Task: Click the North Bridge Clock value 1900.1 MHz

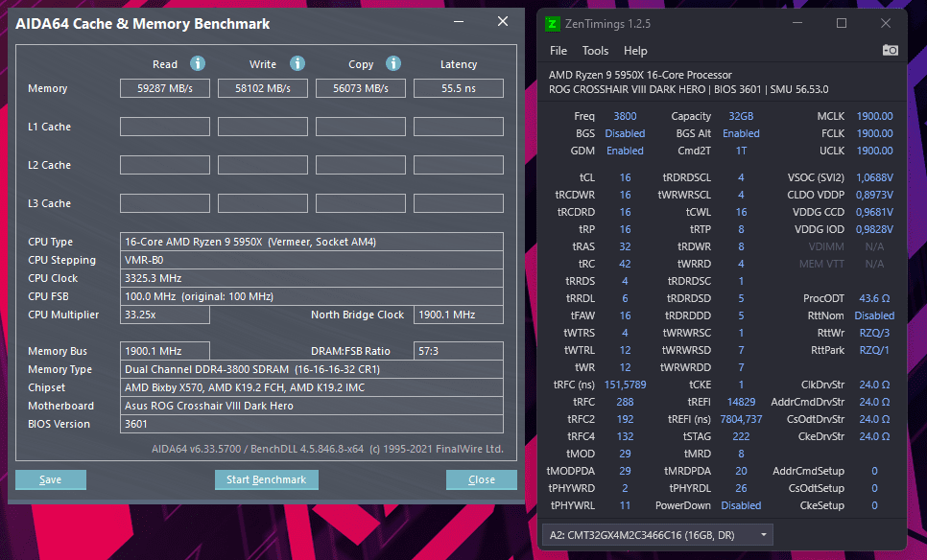Action: 459,315
